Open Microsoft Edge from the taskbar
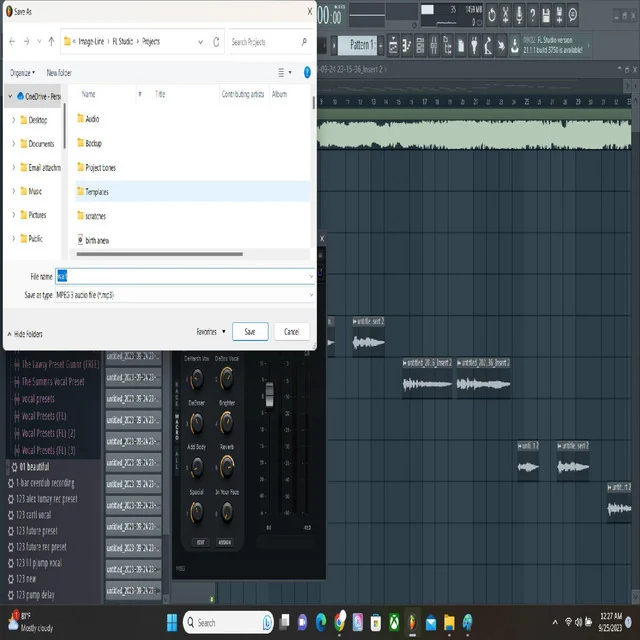This screenshot has height=640, width=640. tap(321, 622)
